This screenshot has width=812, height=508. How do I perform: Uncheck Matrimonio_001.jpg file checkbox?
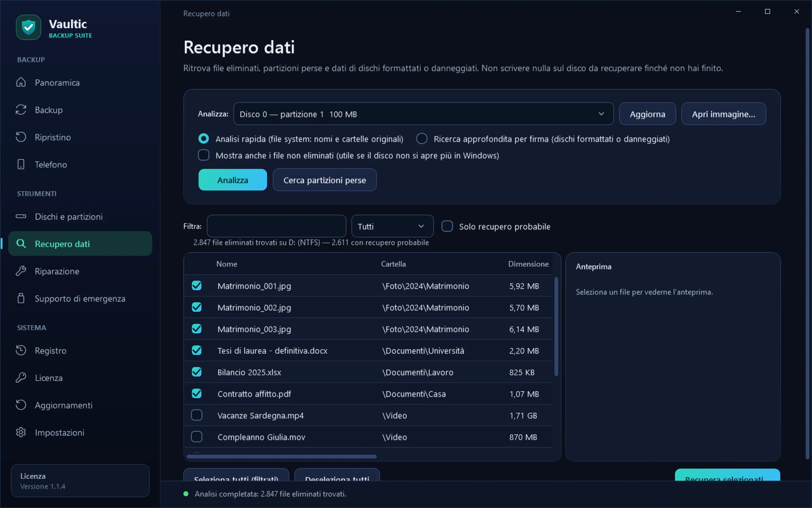tap(197, 285)
